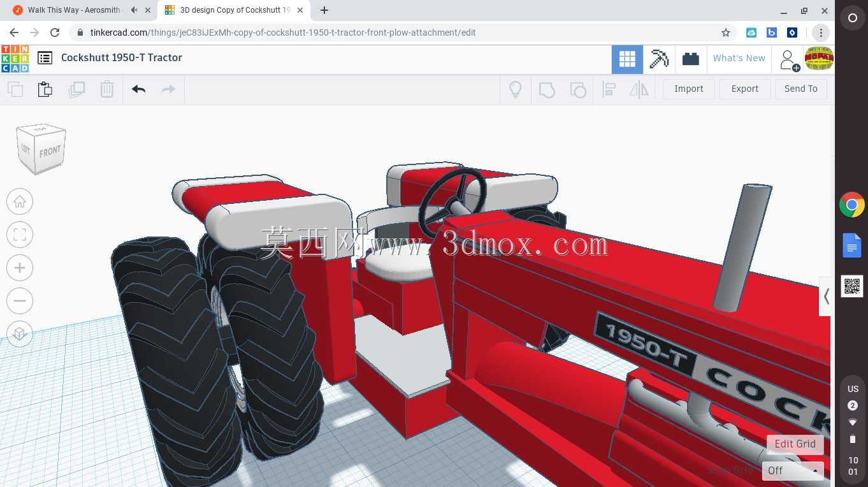Open What's New link

[x=739, y=59]
